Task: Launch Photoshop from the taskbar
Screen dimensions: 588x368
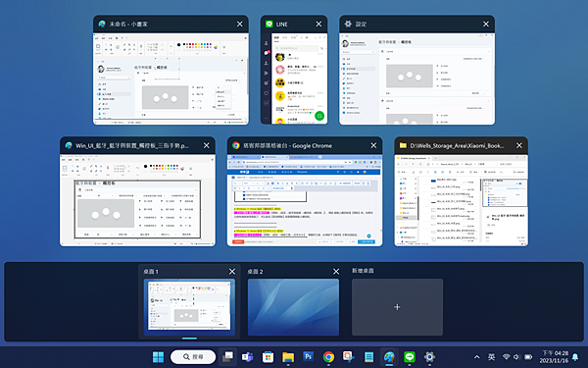Action: click(309, 357)
